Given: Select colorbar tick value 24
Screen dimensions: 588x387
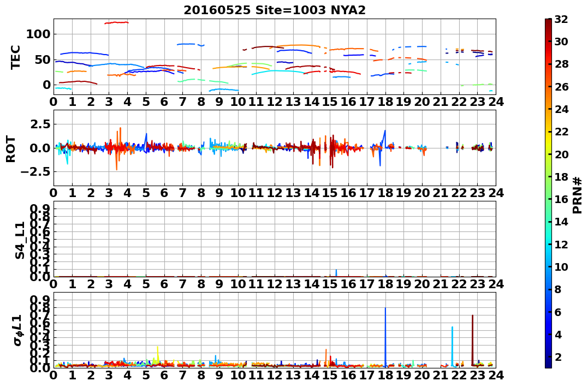Looking at the screenshot, I should tap(561, 109).
